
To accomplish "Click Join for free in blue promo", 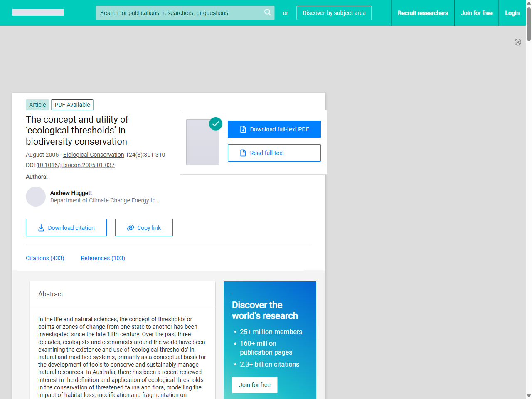I will (255, 385).
